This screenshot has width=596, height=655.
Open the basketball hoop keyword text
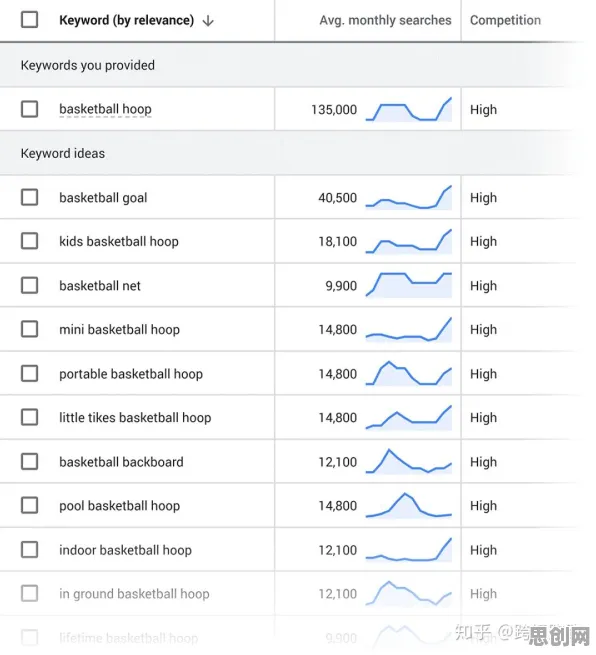105,109
